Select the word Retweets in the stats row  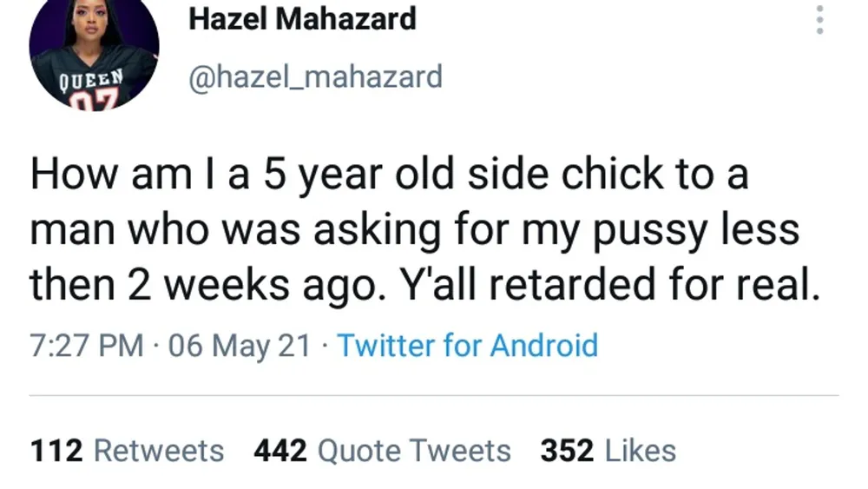[158, 451]
